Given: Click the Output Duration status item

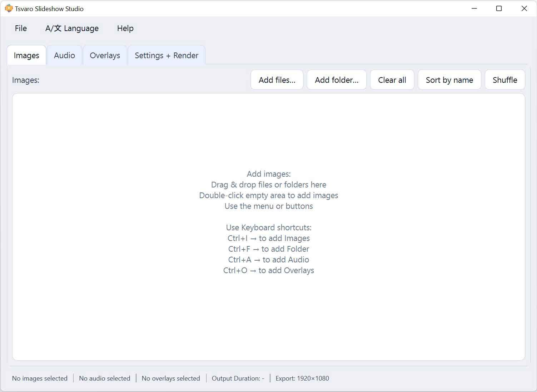Looking at the screenshot, I should [x=237, y=378].
